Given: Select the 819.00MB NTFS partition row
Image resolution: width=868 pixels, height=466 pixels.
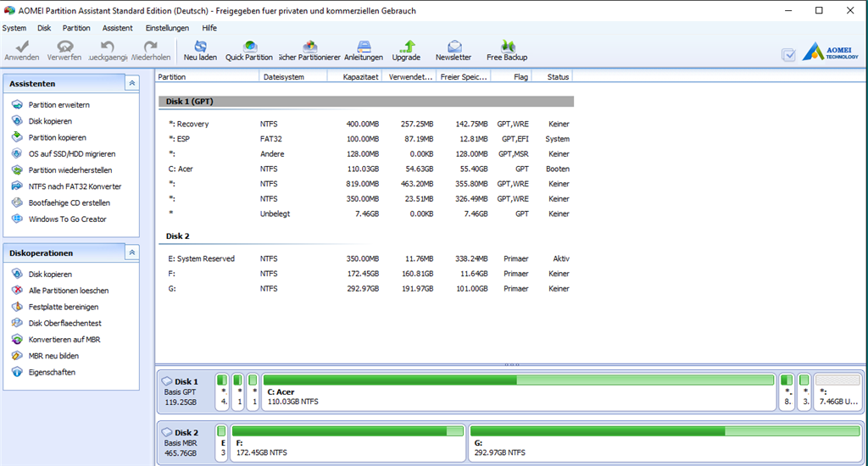Looking at the screenshot, I should coord(366,184).
